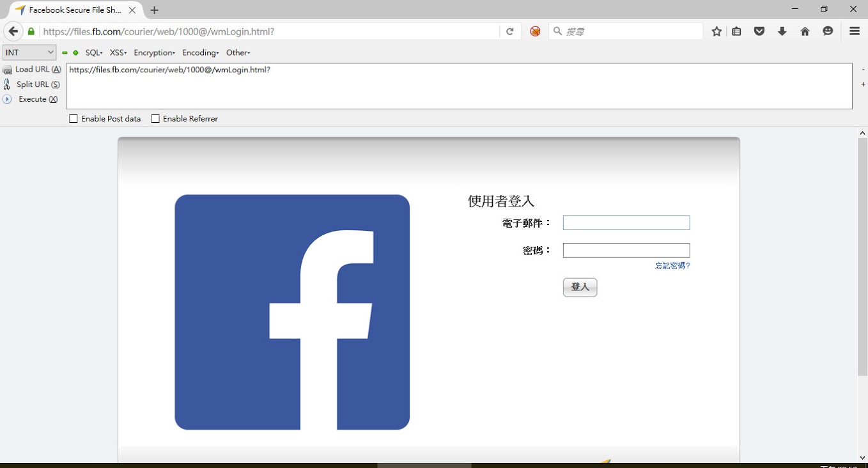Open the downloads arrow icon
The image size is (868, 468).
click(782, 31)
